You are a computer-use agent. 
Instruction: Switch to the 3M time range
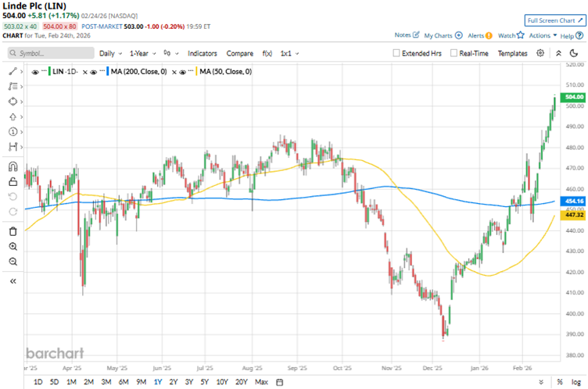(x=106, y=382)
